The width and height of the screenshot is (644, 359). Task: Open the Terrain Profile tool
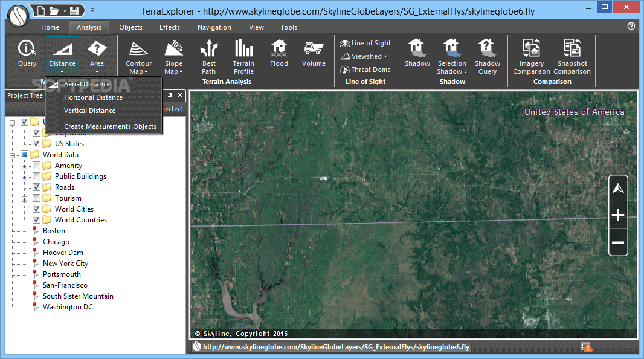point(243,57)
